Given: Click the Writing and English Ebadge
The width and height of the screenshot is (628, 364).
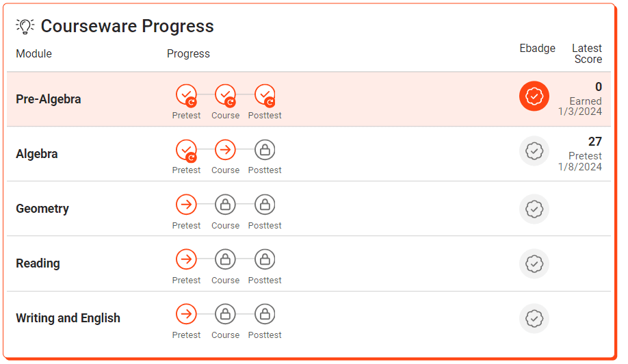Looking at the screenshot, I should tap(534, 318).
